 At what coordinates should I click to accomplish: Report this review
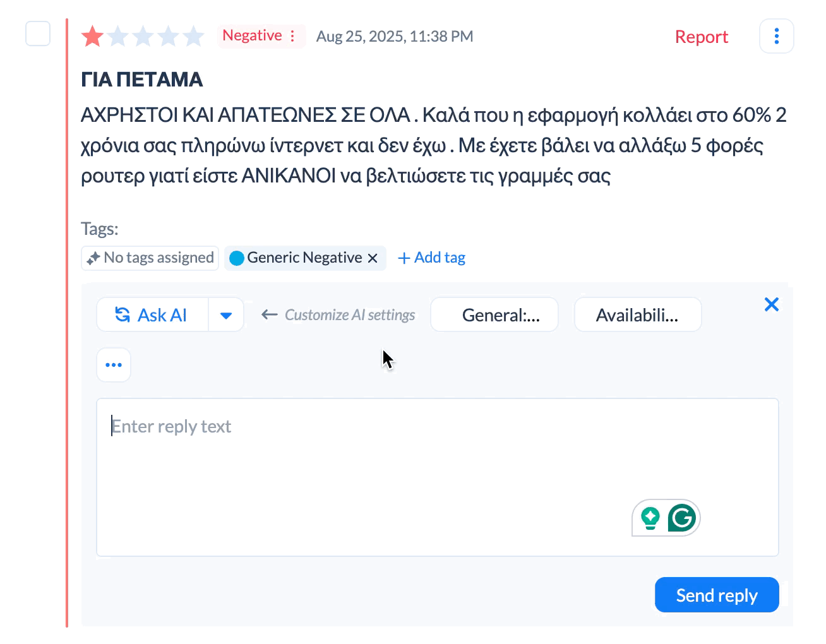[701, 37]
